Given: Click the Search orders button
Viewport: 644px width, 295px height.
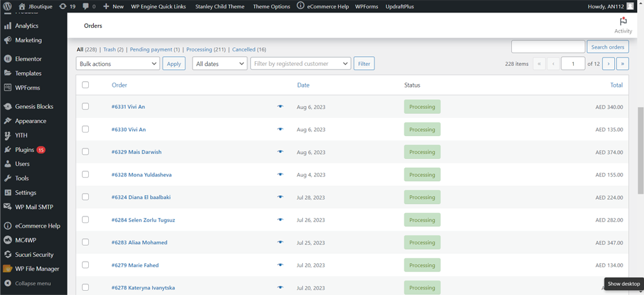Looking at the screenshot, I should coord(607,47).
